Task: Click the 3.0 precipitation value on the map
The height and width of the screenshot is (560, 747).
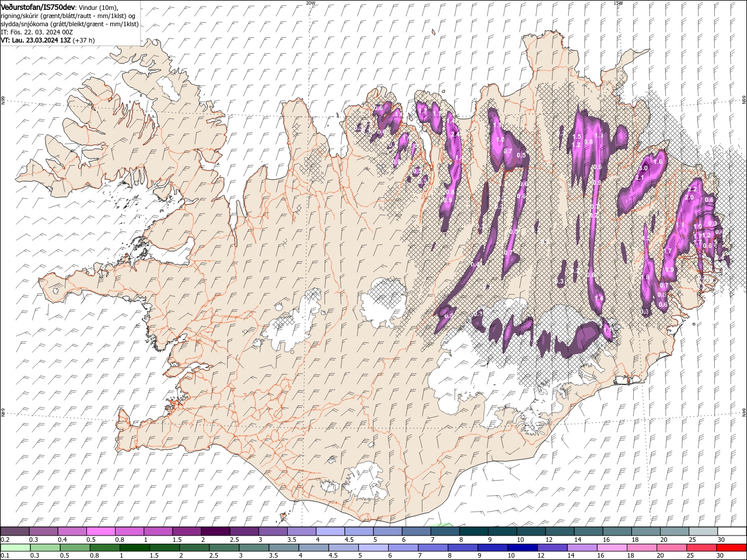Action: coord(644,168)
